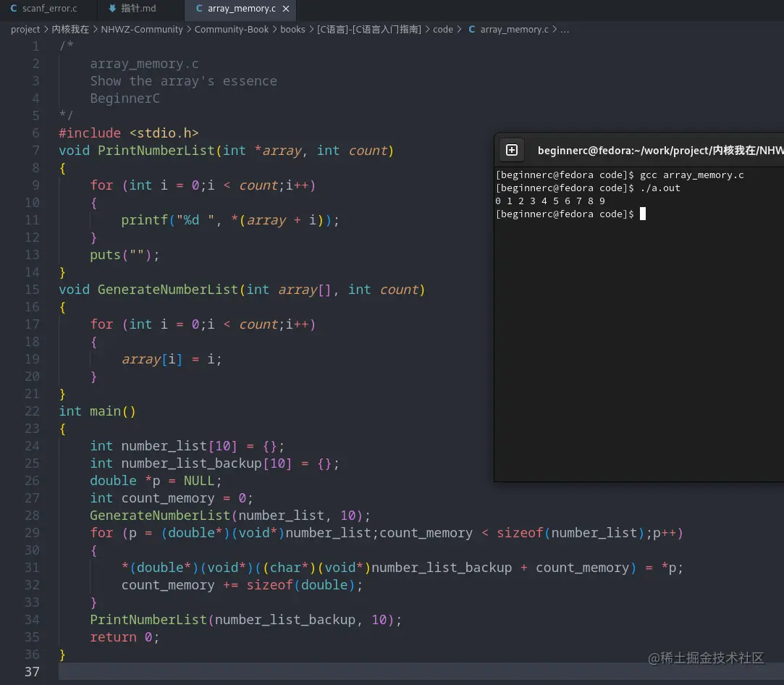Open the books breadcrumb segment
Viewport: 784px width, 685px height.
pyautogui.click(x=292, y=30)
